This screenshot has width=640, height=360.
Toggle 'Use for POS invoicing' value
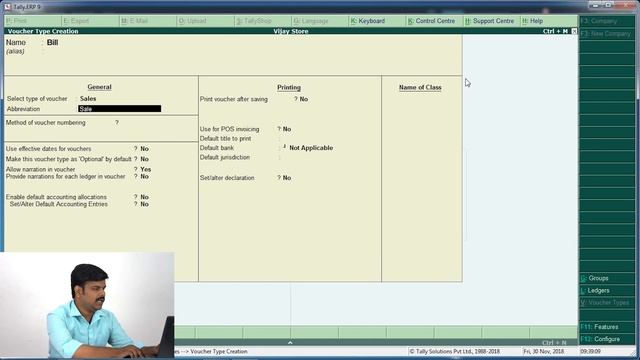[x=287, y=129]
